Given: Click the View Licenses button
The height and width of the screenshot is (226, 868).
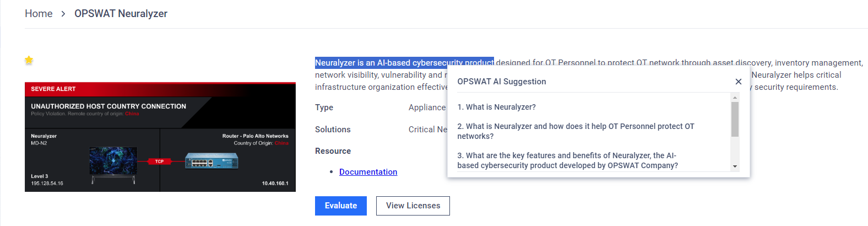Looking at the screenshot, I should [x=413, y=206].
